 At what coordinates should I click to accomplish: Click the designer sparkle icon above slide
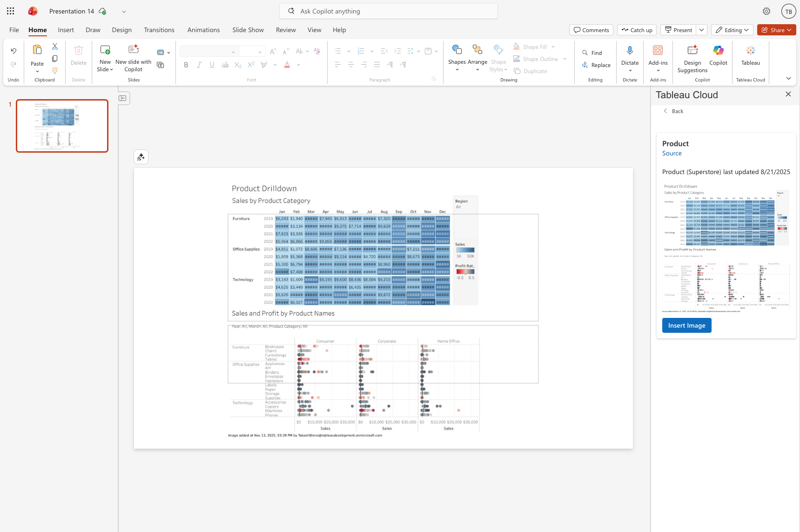point(141,157)
